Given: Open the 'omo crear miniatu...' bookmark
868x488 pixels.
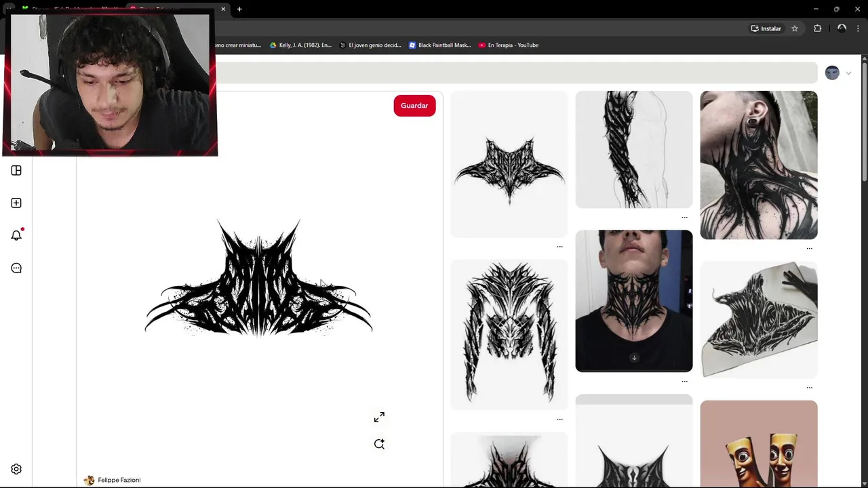Looking at the screenshot, I should coord(238,45).
